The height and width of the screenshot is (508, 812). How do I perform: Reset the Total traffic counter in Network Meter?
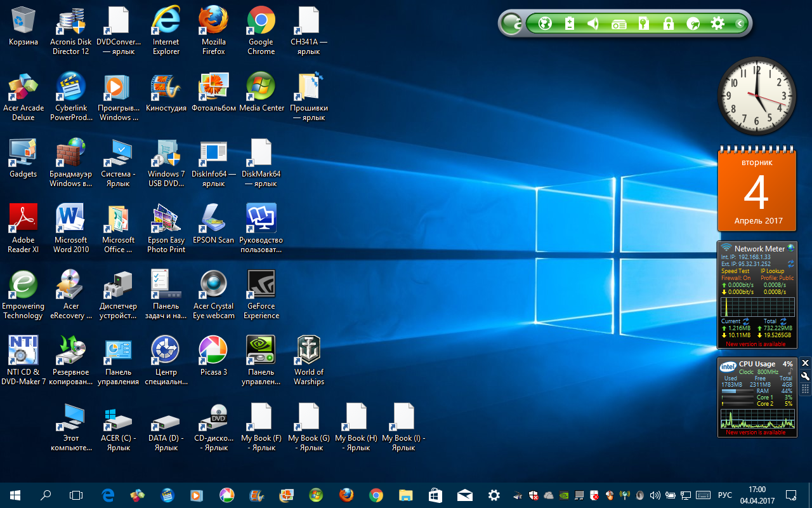point(783,321)
